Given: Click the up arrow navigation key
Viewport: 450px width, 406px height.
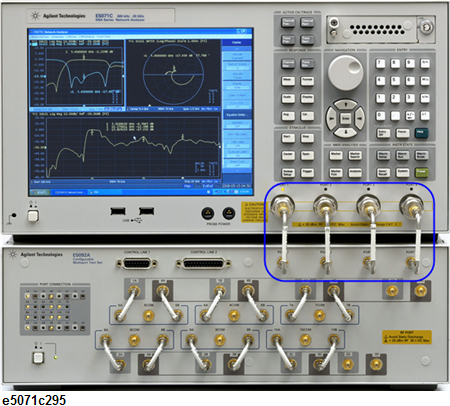Looking at the screenshot, I should click(345, 104).
